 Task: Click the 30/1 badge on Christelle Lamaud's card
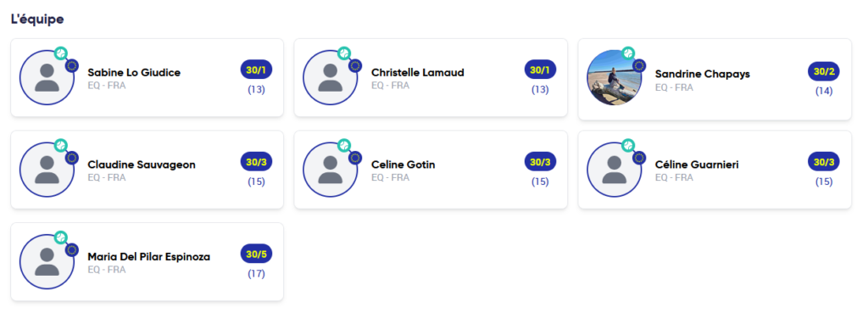coord(540,70)
